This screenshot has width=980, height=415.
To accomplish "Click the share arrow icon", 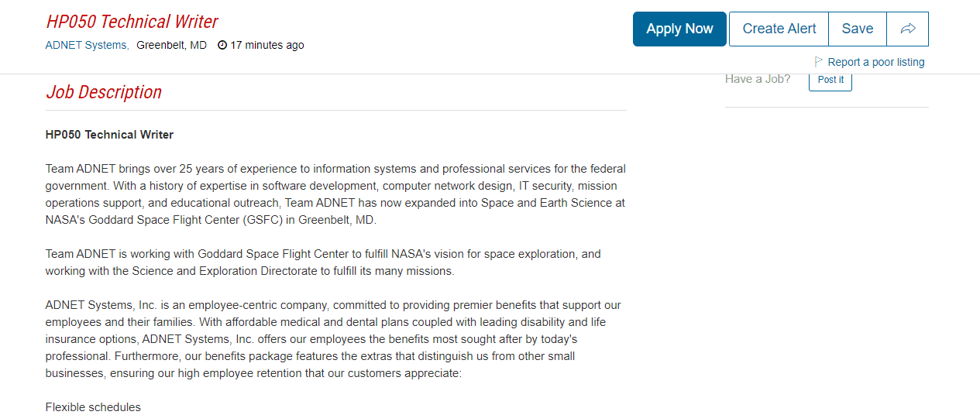I will pyautogui.click(x=908, y=29).
